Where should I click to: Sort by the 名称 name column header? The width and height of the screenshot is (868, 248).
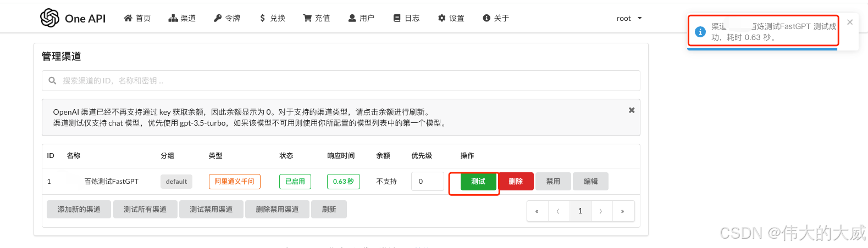pyautogui.click(x=74, y=156)
